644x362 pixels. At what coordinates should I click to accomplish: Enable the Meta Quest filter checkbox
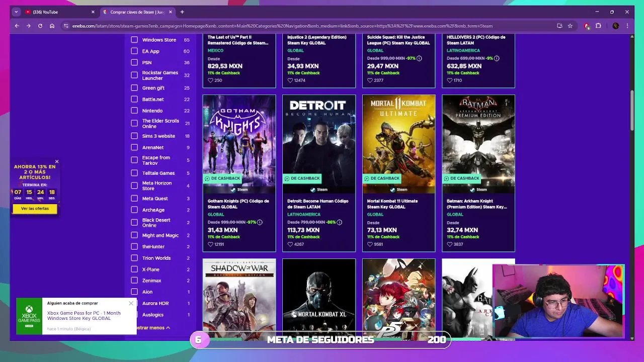tap(134, 198)
